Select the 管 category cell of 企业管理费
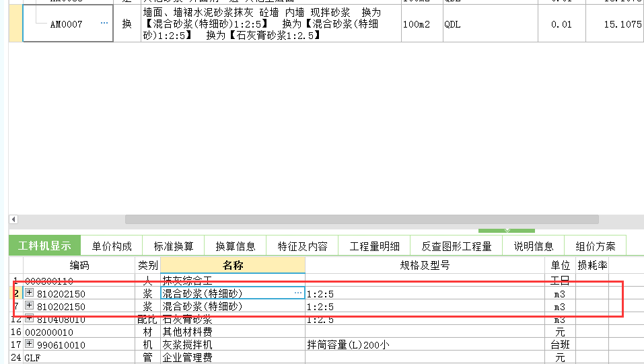 coord(148,357)
